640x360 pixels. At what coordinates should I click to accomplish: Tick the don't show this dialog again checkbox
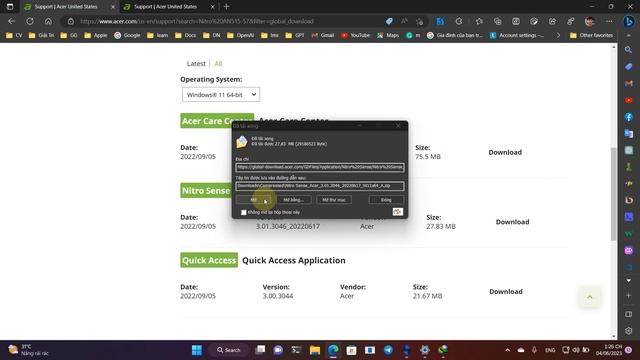click(x=244, y=212)
